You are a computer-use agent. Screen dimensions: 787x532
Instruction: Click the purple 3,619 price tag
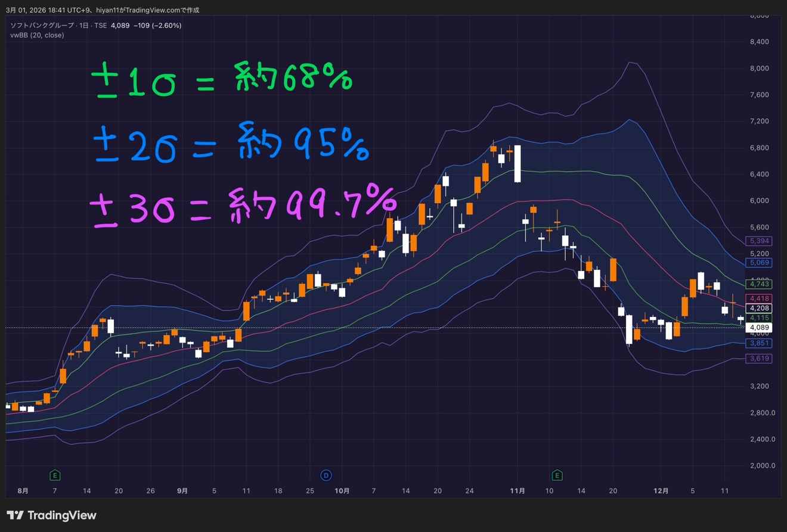coord(760,359)
